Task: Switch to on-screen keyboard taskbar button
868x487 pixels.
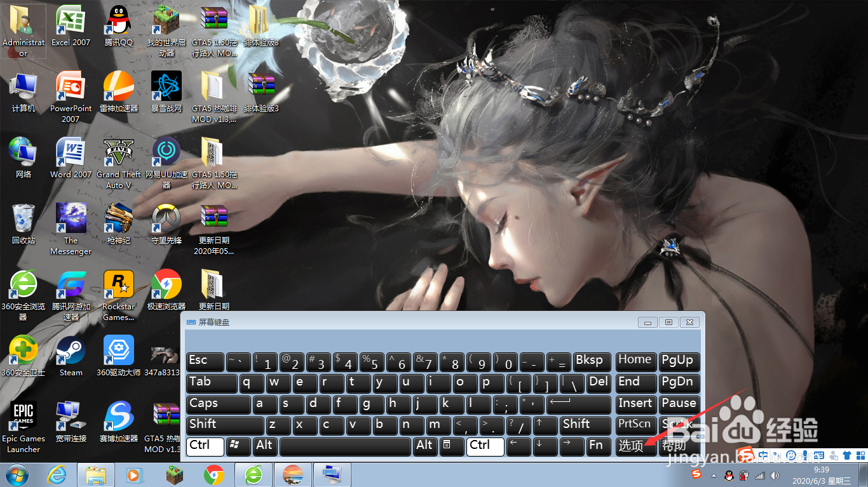Action: click(x=332, y=475)
